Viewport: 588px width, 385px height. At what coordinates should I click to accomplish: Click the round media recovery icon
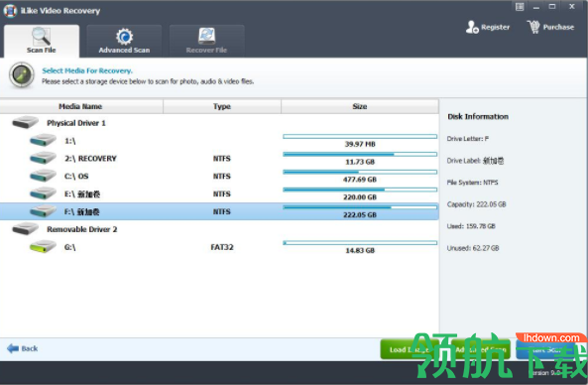22,75
